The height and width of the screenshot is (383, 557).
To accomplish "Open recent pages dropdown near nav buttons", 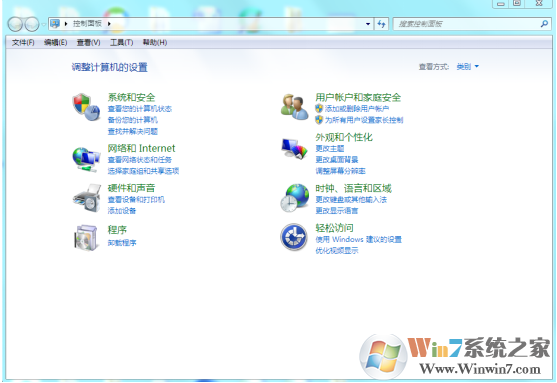I will [x=43, y=25].
